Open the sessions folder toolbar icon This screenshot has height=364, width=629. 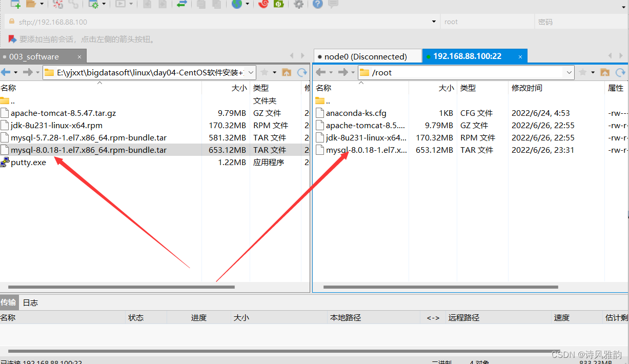(x=31, y=4)
